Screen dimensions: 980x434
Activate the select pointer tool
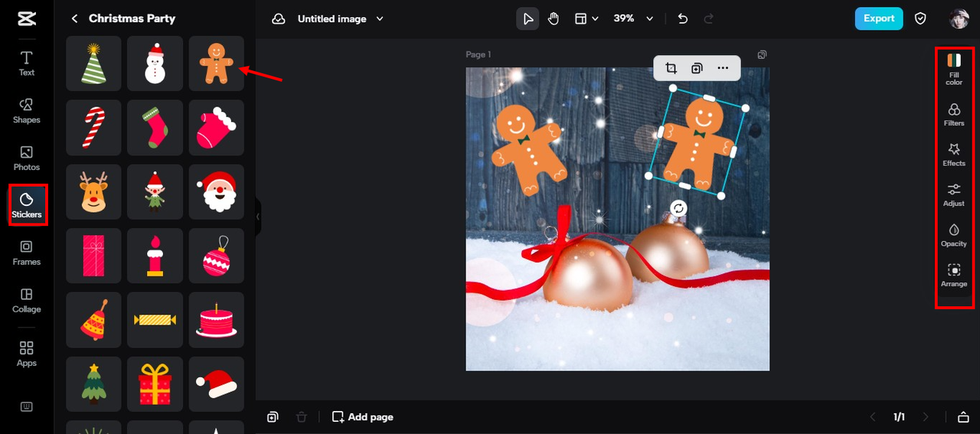point(528,18)
